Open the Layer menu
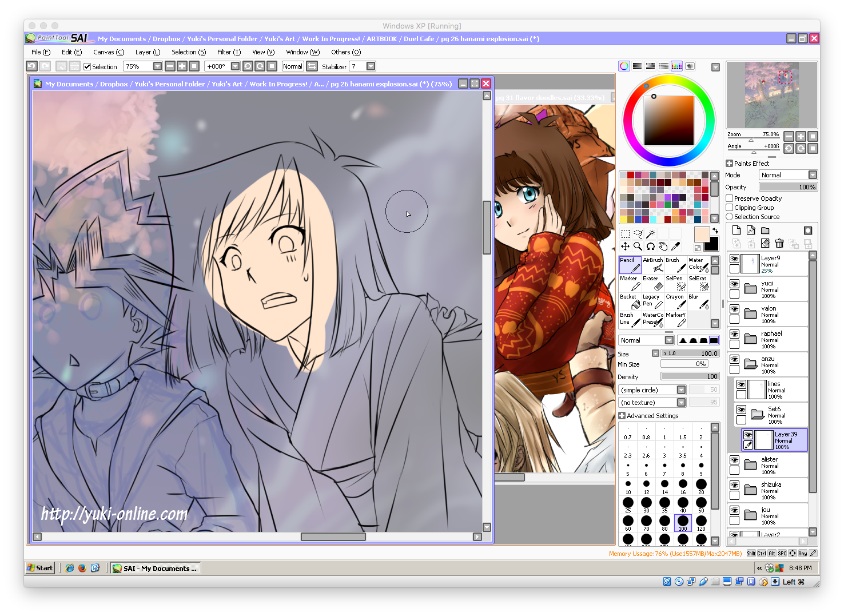The height and width of the screenshot is (616, 844). pos(148,52)
